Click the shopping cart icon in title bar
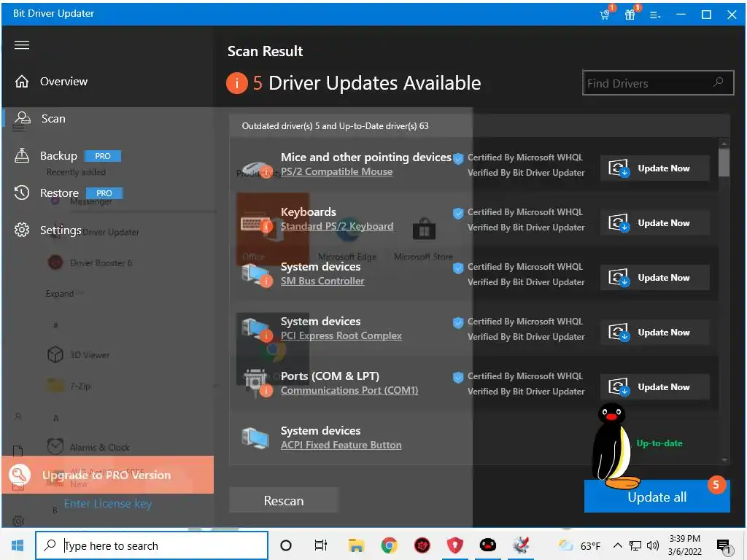The image size is (747, 560). 605,14
